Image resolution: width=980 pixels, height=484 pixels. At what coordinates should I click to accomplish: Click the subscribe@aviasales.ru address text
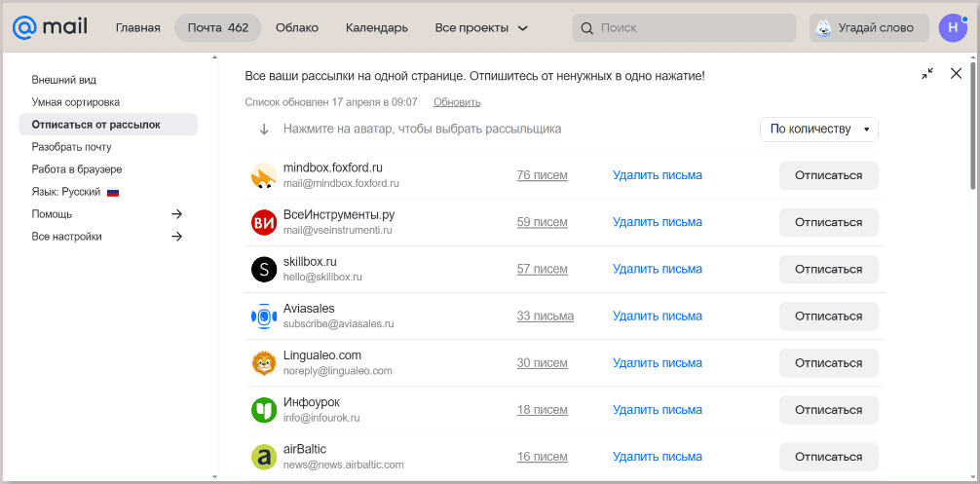pos(338,323)
